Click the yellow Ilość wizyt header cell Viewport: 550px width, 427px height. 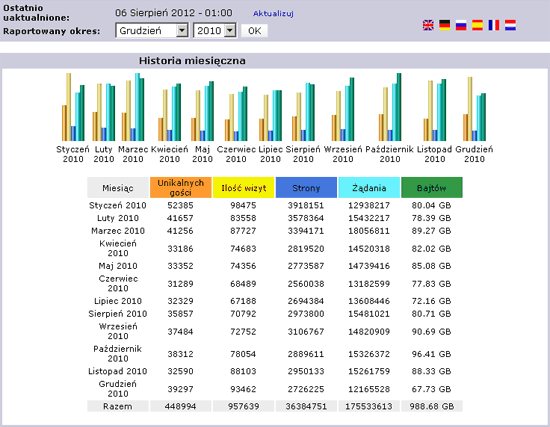(243, 188)
